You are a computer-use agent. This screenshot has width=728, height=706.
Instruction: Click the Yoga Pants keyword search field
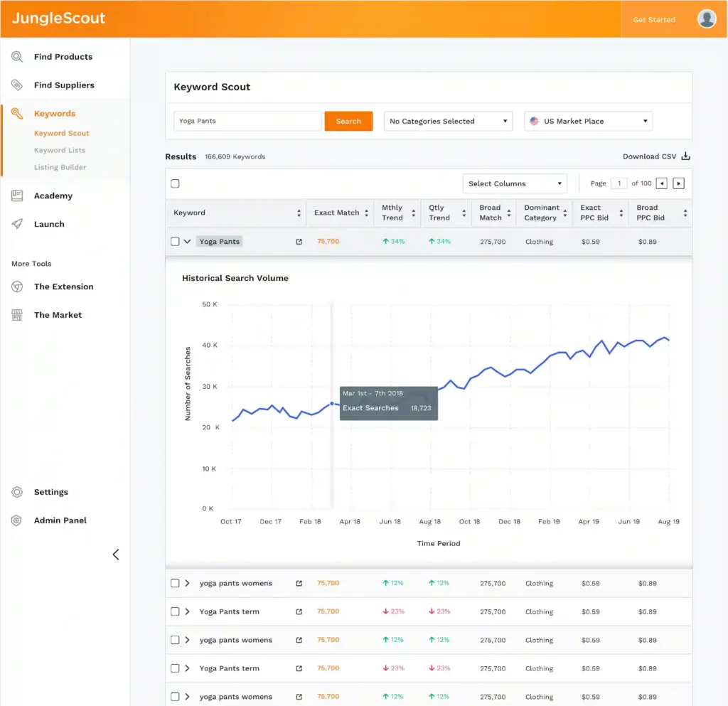(x=247, y=122)
